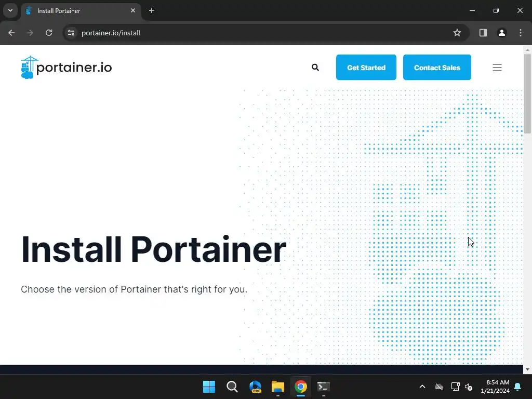This screenshot has width=532, height=399.
Task: Switch to Chrome taskbar icon
Action: click(x=301, y=387)
